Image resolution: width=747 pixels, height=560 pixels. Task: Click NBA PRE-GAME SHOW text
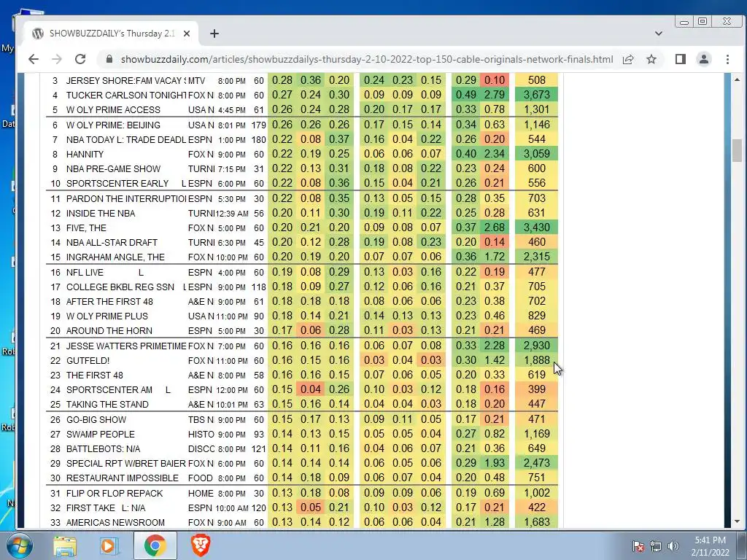click(x=113, y=168)
